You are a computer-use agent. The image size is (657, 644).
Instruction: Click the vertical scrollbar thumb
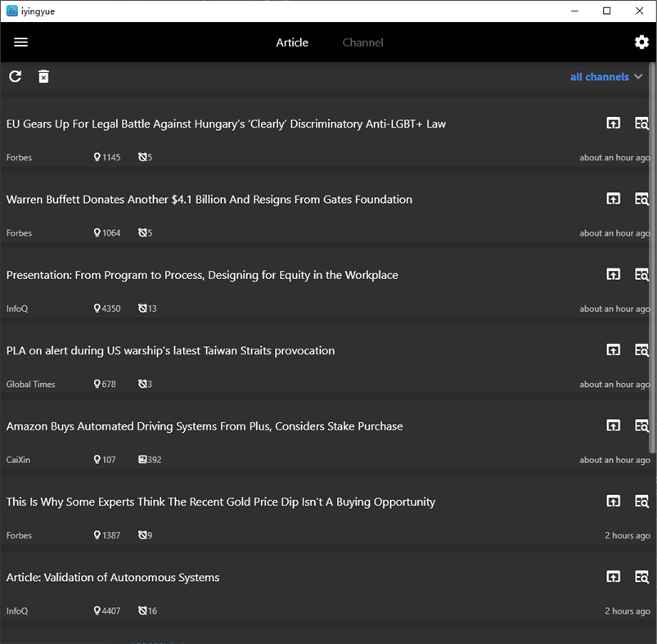tap(652, 258)
